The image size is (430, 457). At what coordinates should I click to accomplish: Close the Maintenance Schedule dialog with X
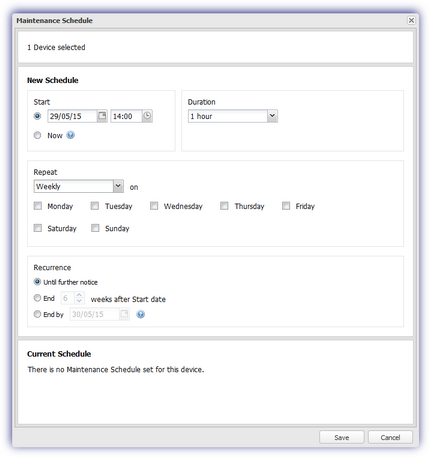click(411, 20)
